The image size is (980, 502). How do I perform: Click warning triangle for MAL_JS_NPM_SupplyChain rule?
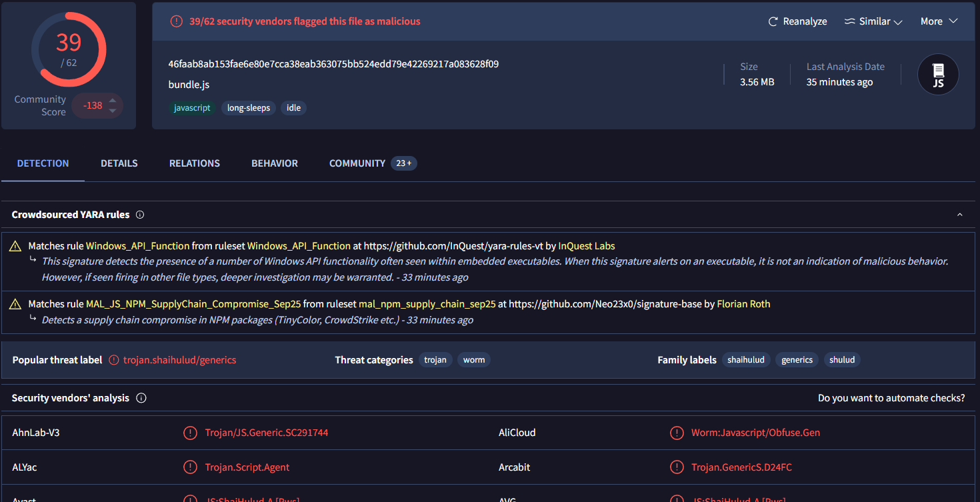point(15,305)
